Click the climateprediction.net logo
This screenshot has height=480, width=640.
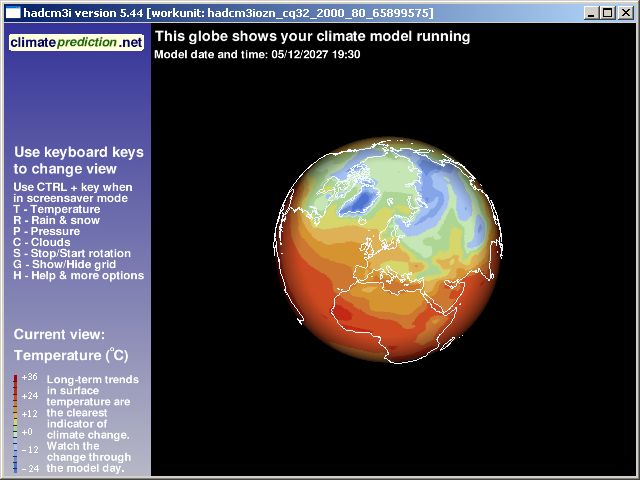click(x=76, y=43)
